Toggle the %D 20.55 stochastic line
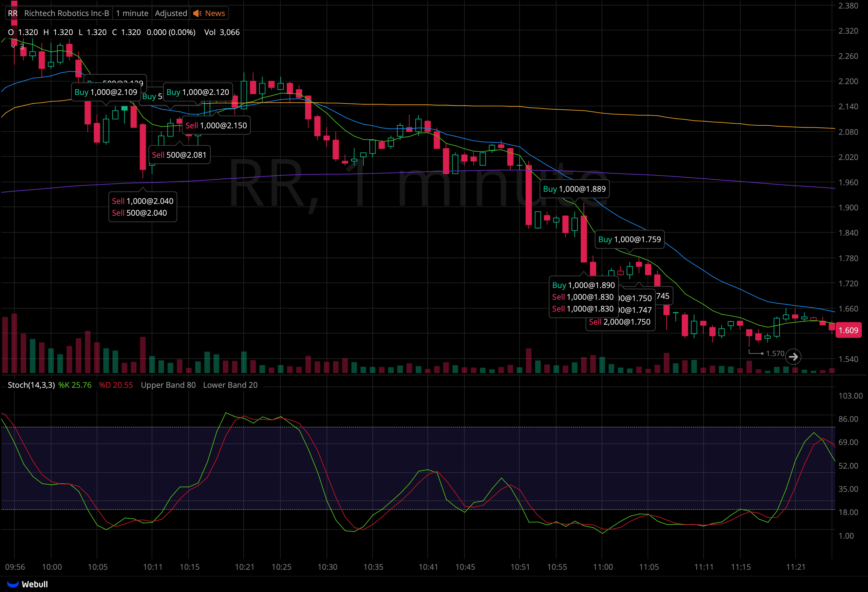Viewport: 868px width, 592px height. [116, 385]
